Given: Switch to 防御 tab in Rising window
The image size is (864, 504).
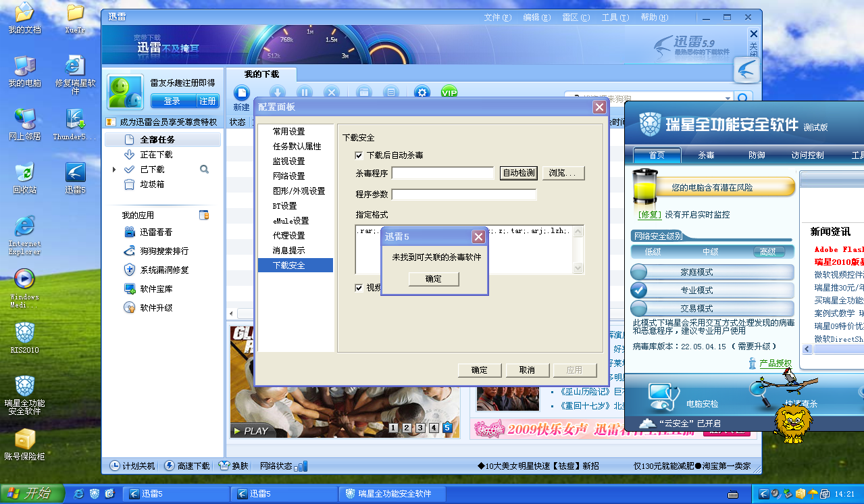Looking at the screenshot, I should [x=757, y=155].
